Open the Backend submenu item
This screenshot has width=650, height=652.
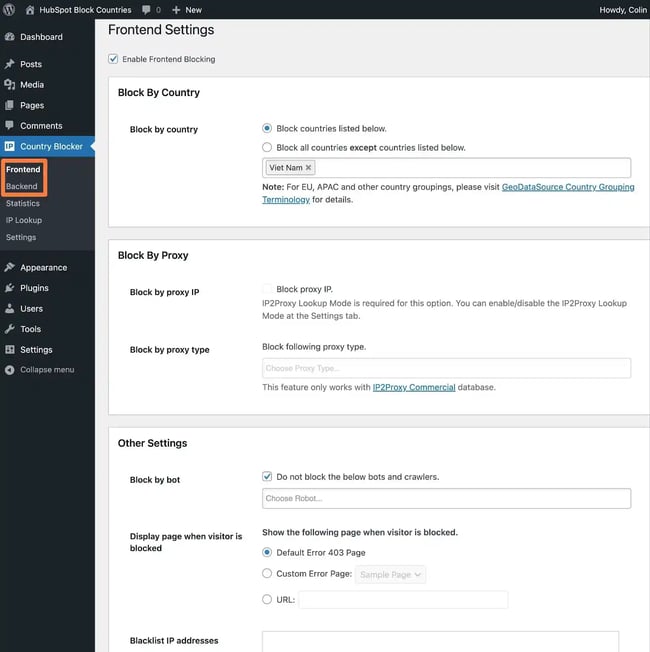(22, 186)
